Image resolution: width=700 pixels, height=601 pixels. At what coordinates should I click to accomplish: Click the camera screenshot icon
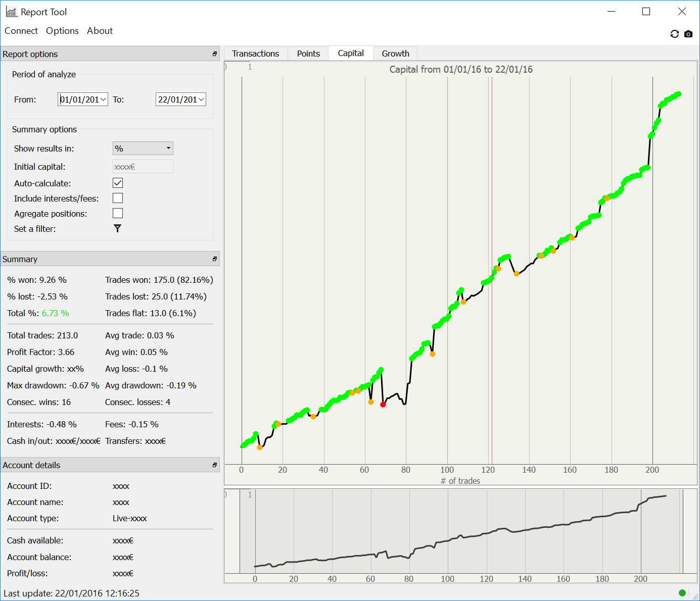tap(688, 34)
